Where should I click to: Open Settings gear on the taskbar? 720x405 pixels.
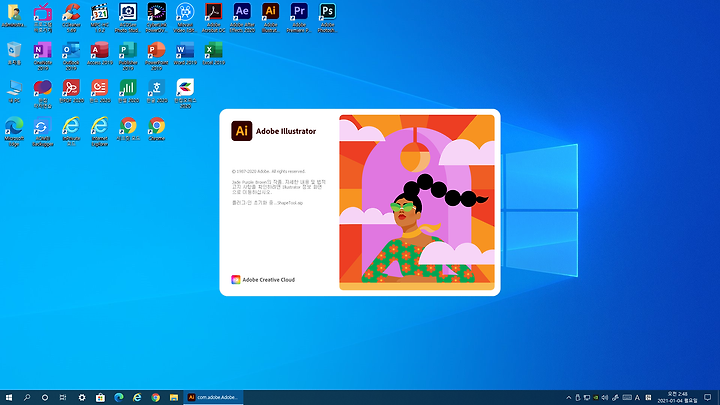[82, 397]
